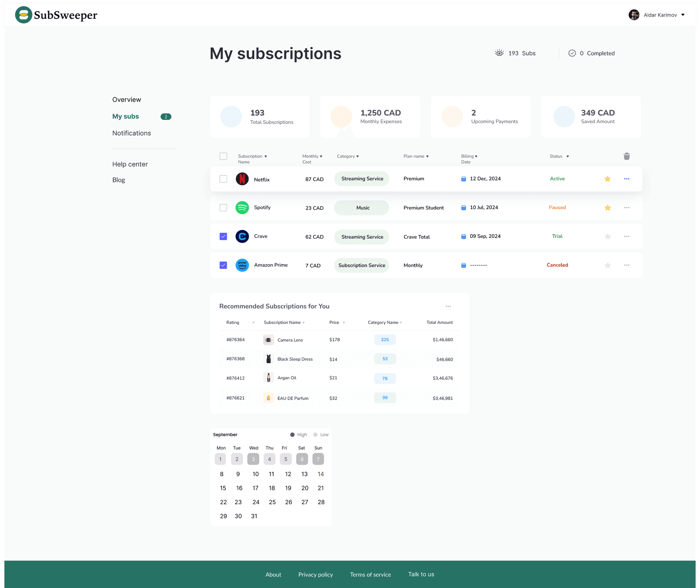Select September 3 in the calendar
The width and height of the screenshot is (700, 588).
point(253,459)
